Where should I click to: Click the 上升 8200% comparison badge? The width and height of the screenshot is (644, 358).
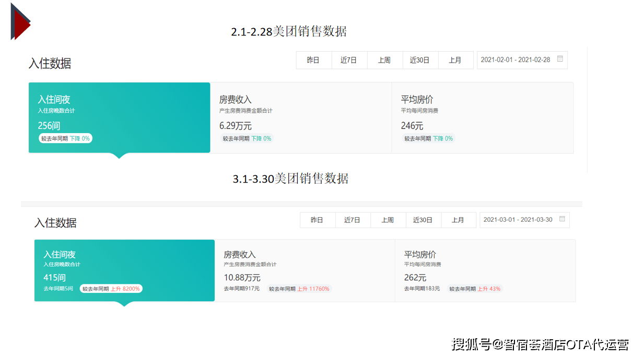point(111,289)
